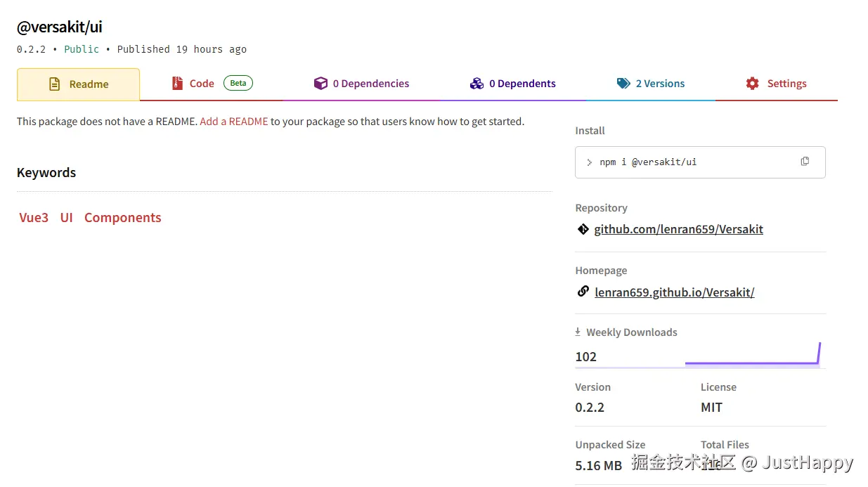This screenshot has width=868, height=487.
Task: Click the Homepage section label
Action: [601, 271]
